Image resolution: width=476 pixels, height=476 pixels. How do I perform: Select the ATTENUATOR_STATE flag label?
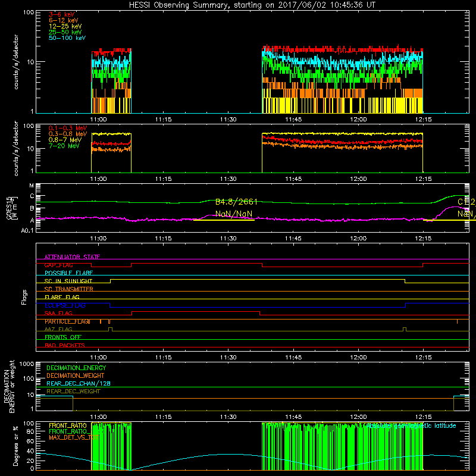tap(72, 257)
